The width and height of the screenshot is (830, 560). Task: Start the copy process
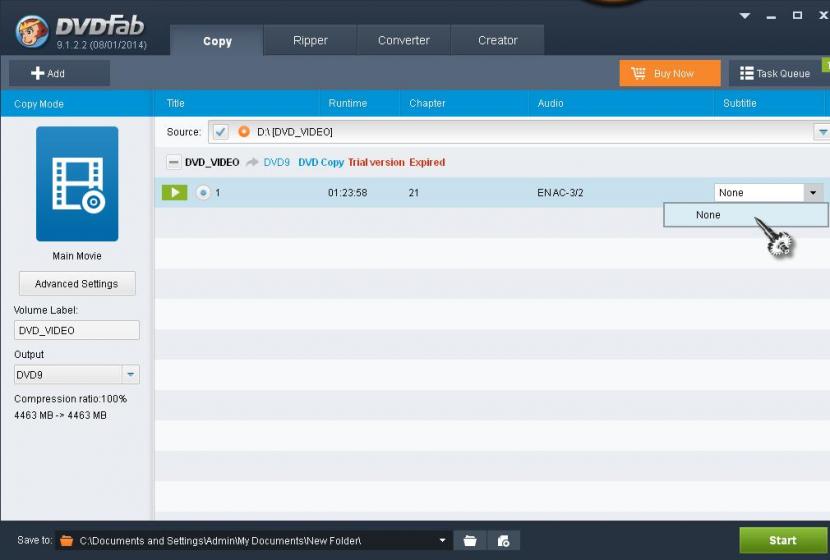(x=783, y=540)
